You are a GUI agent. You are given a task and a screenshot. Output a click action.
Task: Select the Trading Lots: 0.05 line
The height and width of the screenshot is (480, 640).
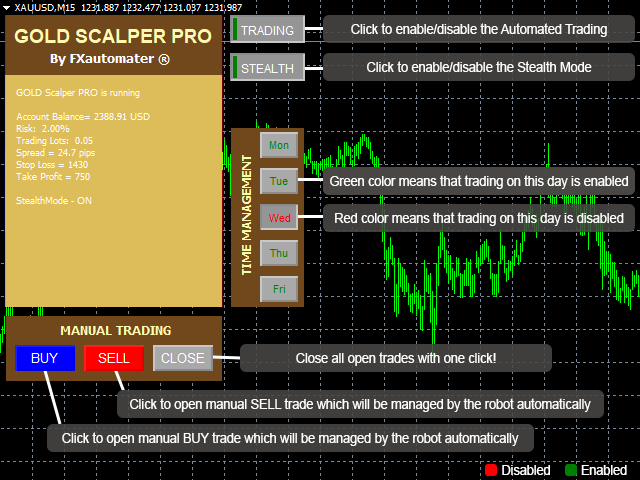click(x=54, y=141)
